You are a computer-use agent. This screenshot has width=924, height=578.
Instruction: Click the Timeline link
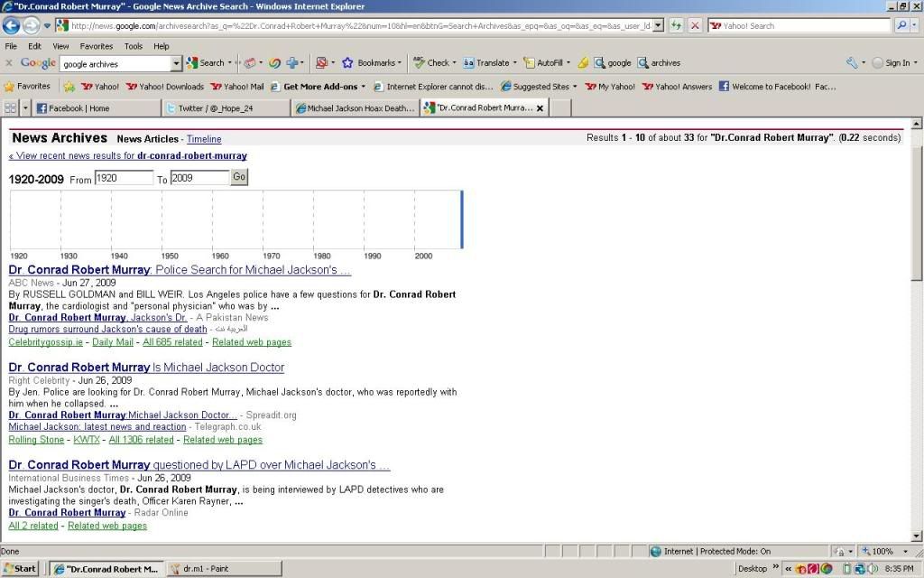tap(204, 139)
